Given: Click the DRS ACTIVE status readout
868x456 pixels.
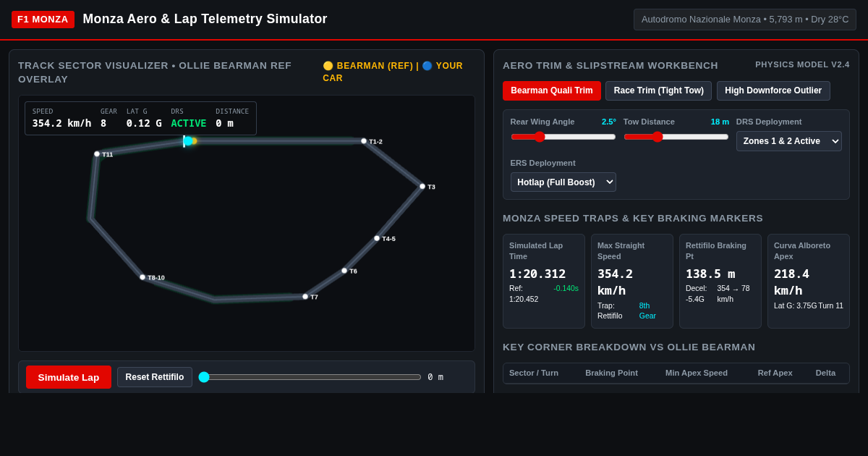Looking at the screenshot, I should (x=188, y=123).
